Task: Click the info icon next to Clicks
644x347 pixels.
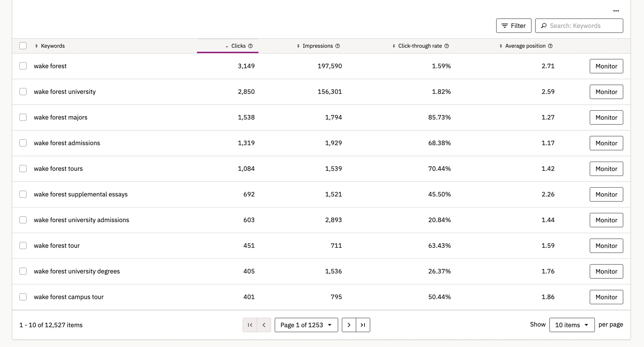Action: click(x=250, y=46)
